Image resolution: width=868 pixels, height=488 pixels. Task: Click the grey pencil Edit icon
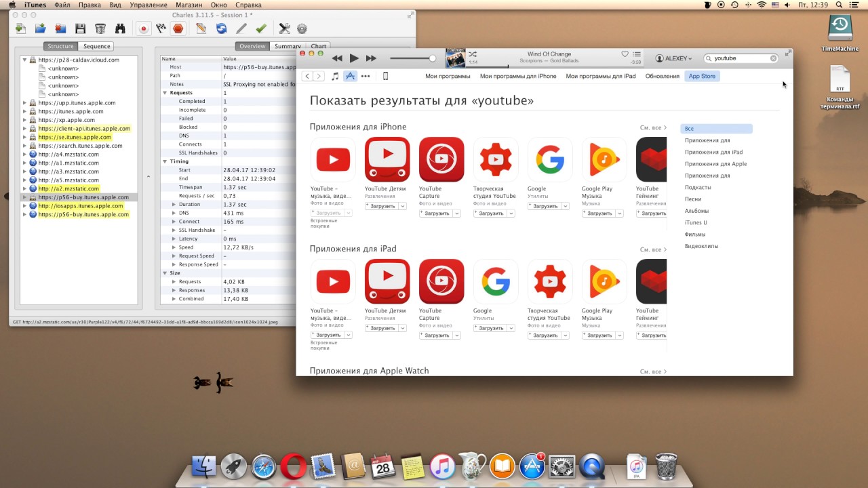[x=241, y=28]
